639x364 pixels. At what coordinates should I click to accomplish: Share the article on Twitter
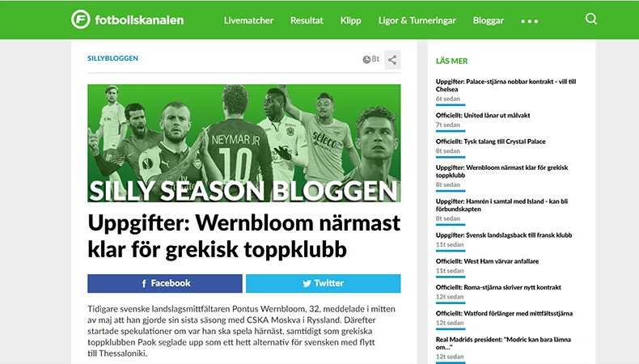point(324,283)
